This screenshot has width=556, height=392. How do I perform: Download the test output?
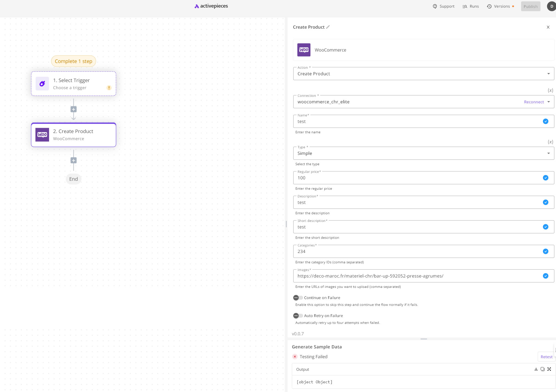click(x=536, y=369)
